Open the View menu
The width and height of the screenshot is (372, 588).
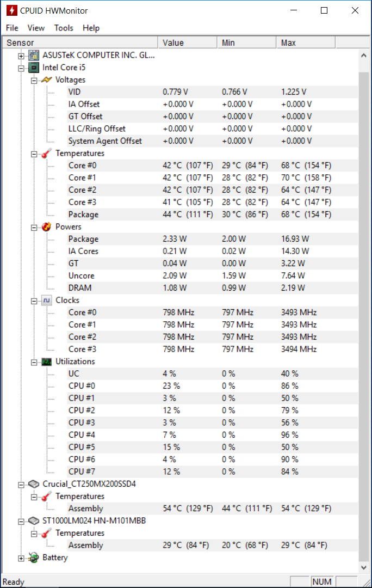click(x=36, y=28)
